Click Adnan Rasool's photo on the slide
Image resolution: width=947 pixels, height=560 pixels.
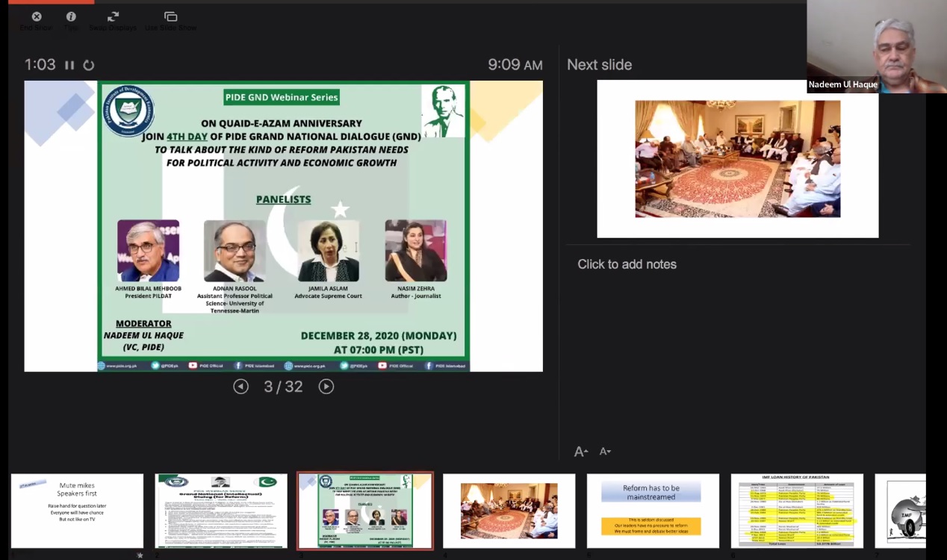point(235,250)
